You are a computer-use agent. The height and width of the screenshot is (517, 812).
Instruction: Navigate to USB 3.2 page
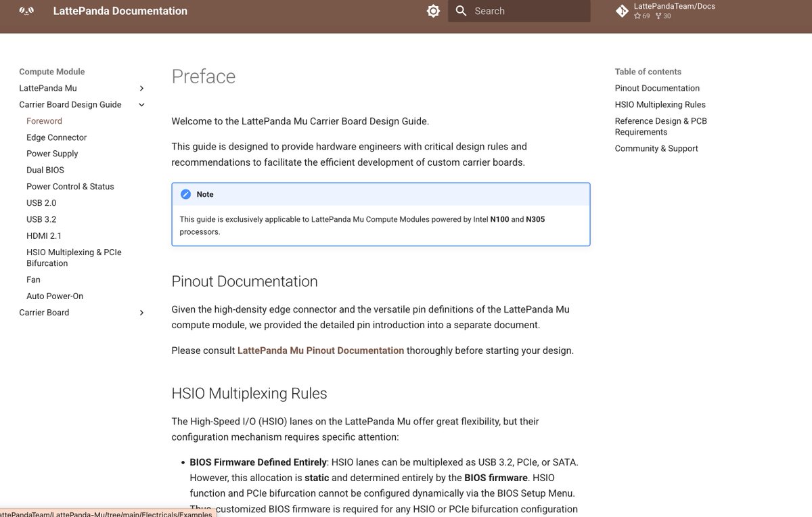pos(41,219)
